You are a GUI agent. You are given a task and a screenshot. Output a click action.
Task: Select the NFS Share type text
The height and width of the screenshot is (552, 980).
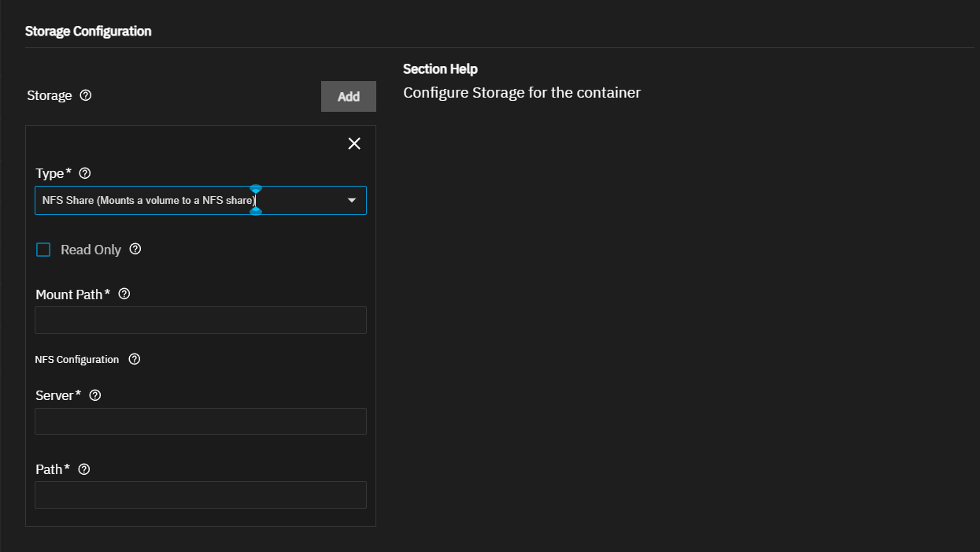click(x=149, y=201)
